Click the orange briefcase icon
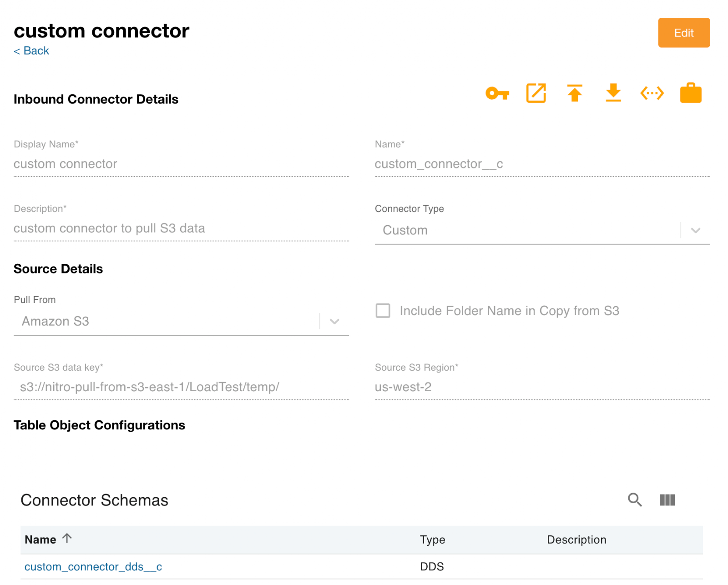This screenshot has width=728, height=585. (x=690, y=93)
